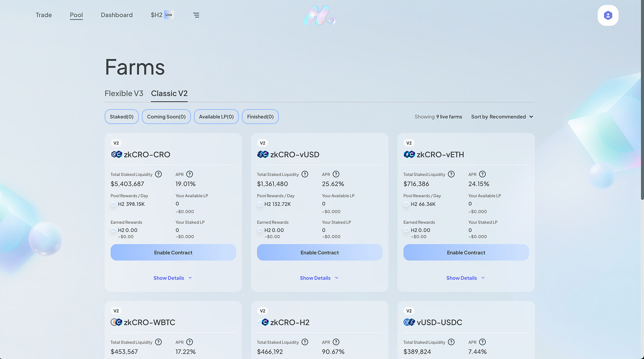Image resolution: width=644 pixels, height=359 pixels.
Task: Open Total Staked Liquidity help for vUSD-USDC
Action: (451, 342)
